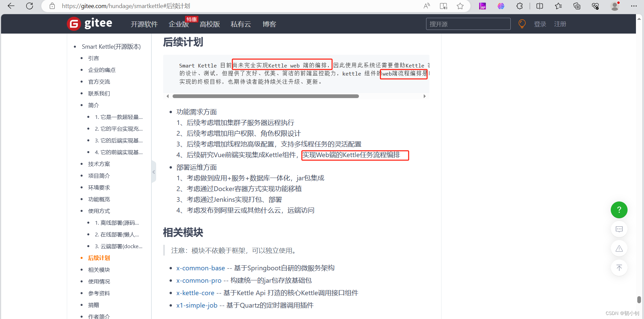Select highlighted 后续计划 in the sidebar
Screen dimensions: 644x319
coord(99,258)
